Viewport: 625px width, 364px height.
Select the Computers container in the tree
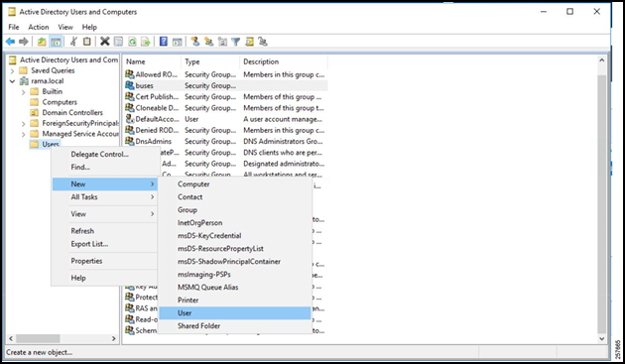coord(60,102)
